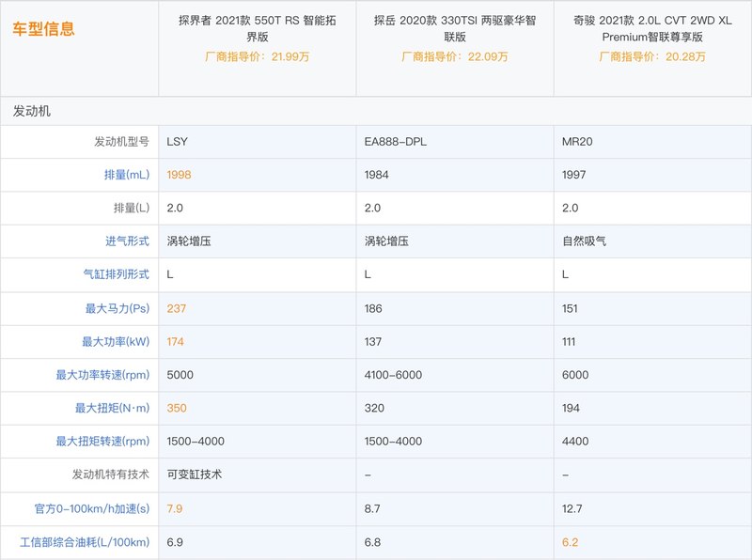Image resolution: width=752 pixels, height=560 pixels.
Task: Open the 进气形式 parameter link
Action: tap(127, 241)
